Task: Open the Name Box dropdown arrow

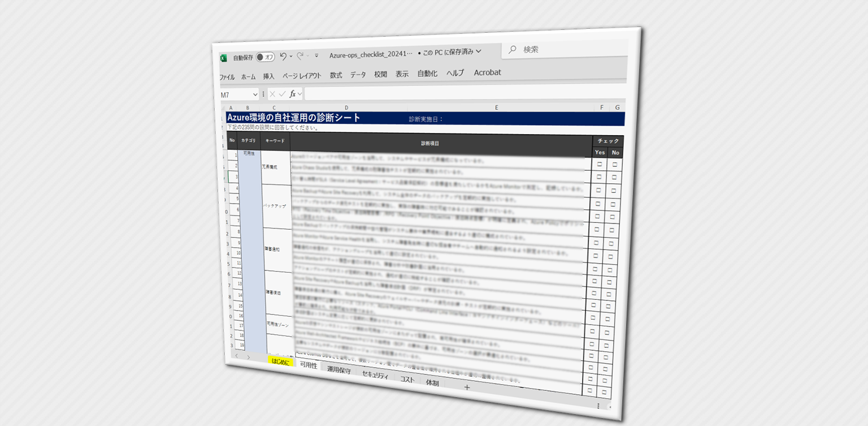Action: pyautogui.click(x=255, y=94)
